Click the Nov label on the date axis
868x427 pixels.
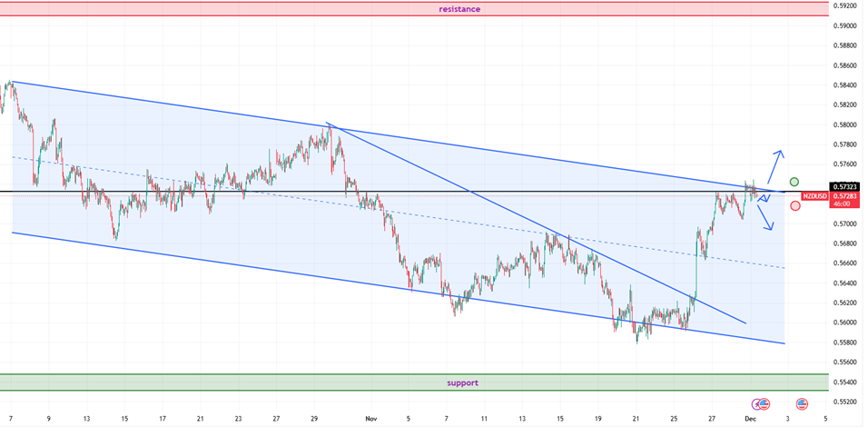(x=369, y=419)
